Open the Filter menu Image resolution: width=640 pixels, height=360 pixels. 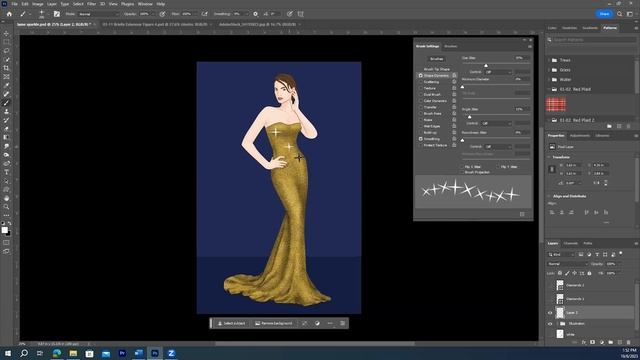[91, 4]
